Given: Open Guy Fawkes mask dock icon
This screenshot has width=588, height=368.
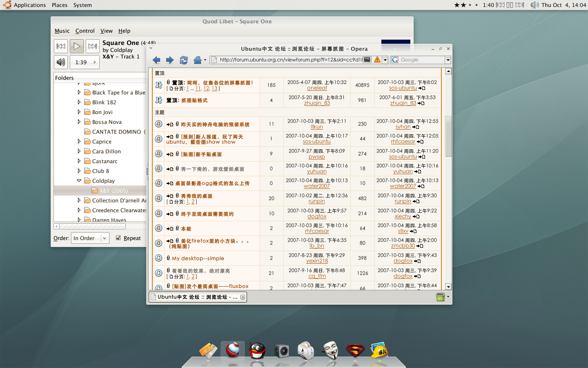Looking at the screenshot, I should (331, 350).
